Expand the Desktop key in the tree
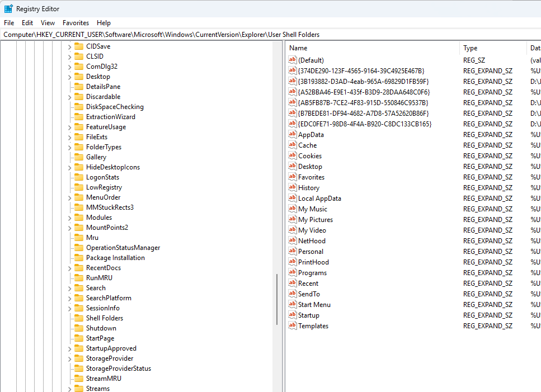 (69, 76)
